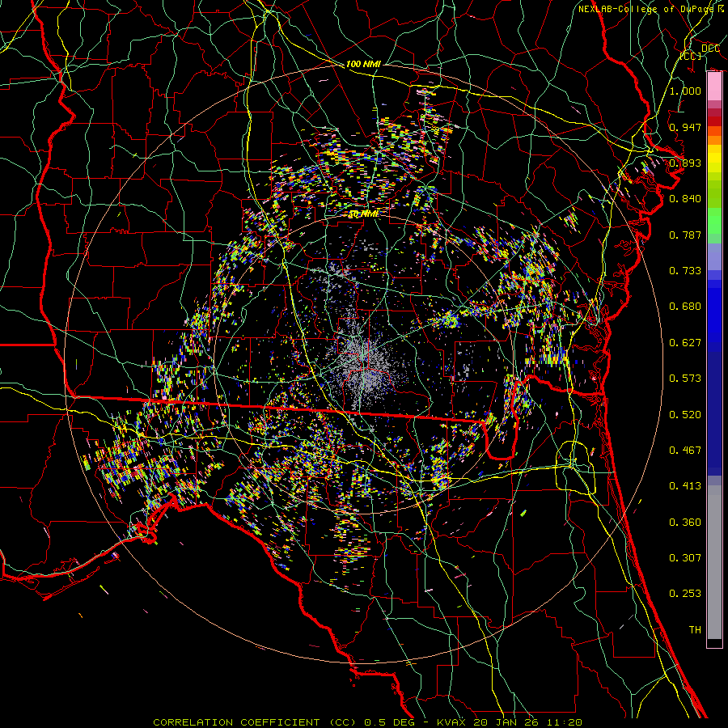Click the [CC] unit label above the legend
The image size is (728, 728).
[x=691, y=56]
